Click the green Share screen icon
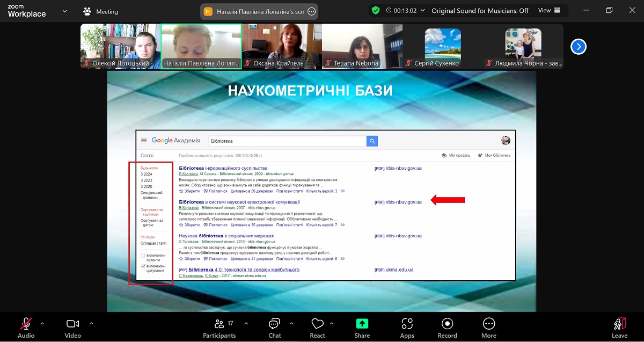 pos(362,324)
